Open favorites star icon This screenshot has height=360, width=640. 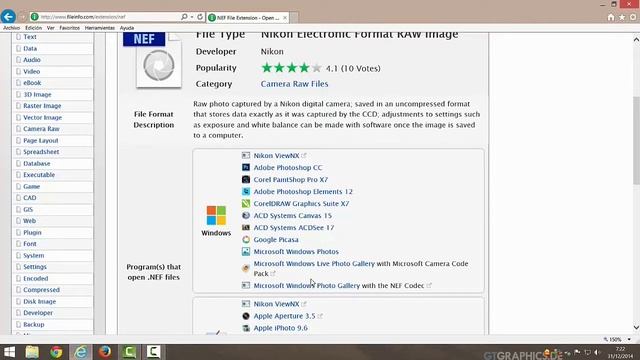(x=622, y=17)
